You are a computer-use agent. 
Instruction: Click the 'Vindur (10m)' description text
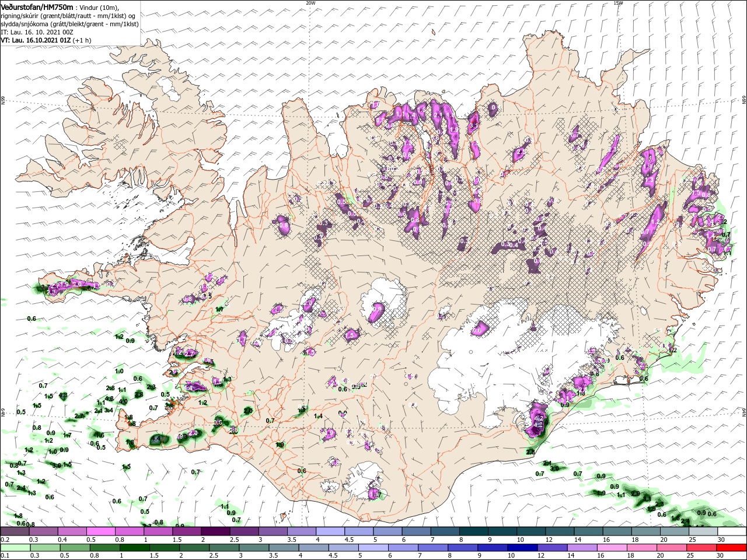(x=99, y=7)
